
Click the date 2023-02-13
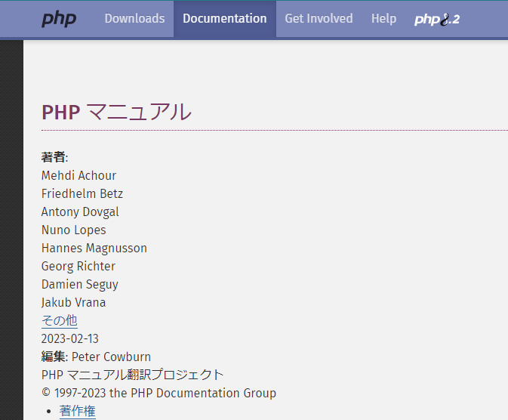coord(70,339)
